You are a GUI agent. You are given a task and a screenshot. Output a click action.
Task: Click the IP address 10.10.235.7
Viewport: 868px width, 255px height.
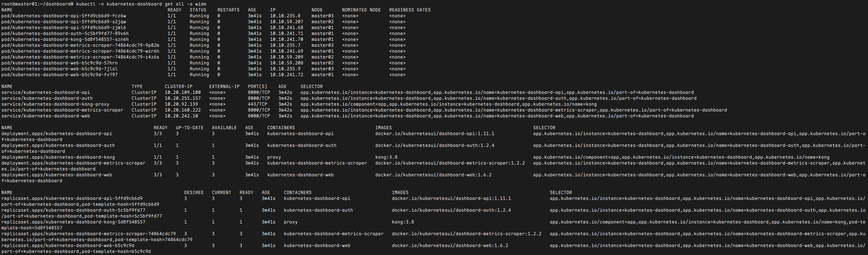tap(285, 45)
